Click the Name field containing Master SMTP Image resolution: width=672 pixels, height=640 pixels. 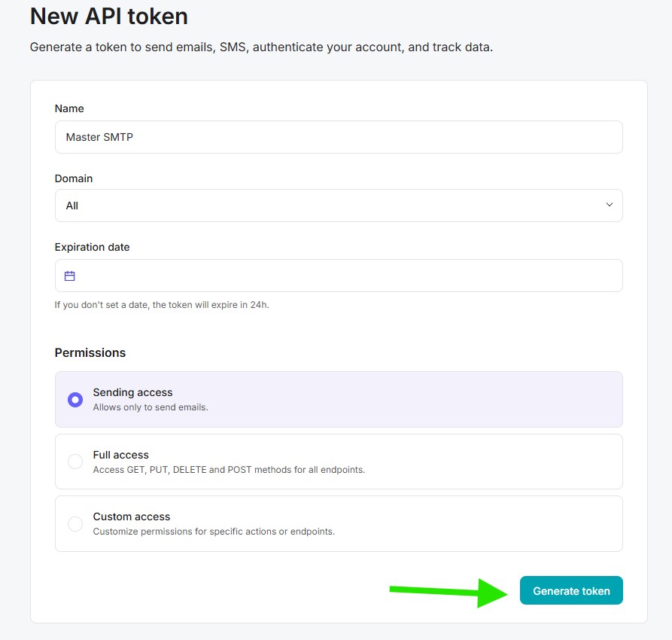point(339,137)
